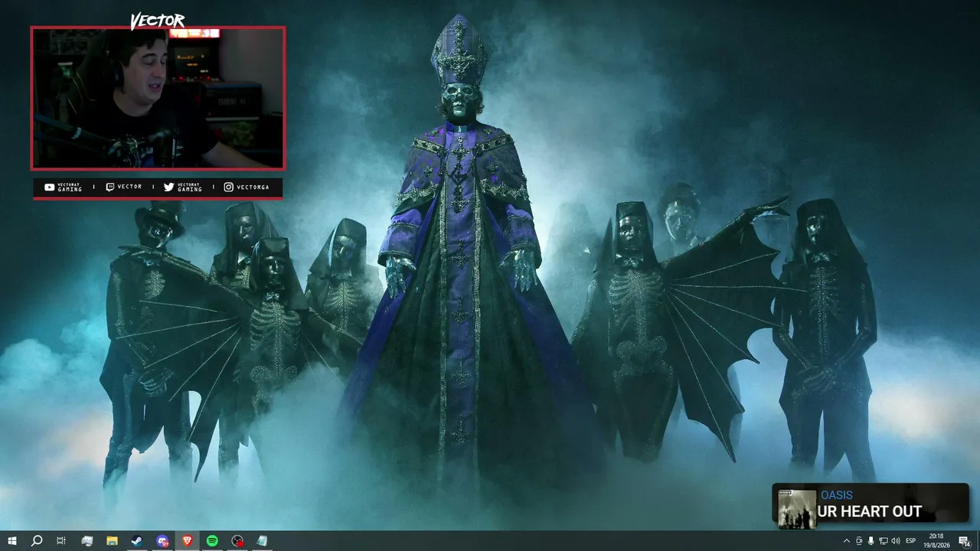This screenshot has width=980, height=551.
Task: Launch Steam from the taskbar
Action: click(136, 541)
